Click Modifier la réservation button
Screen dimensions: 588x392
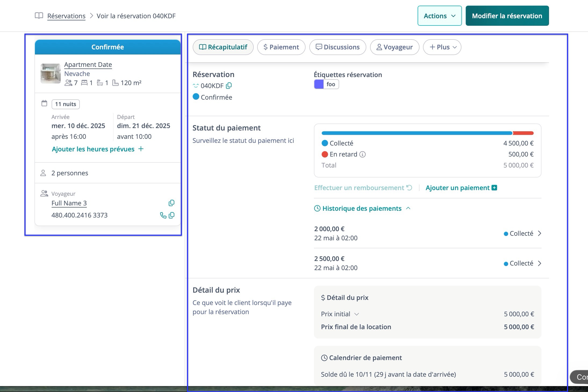coord(507,16)
